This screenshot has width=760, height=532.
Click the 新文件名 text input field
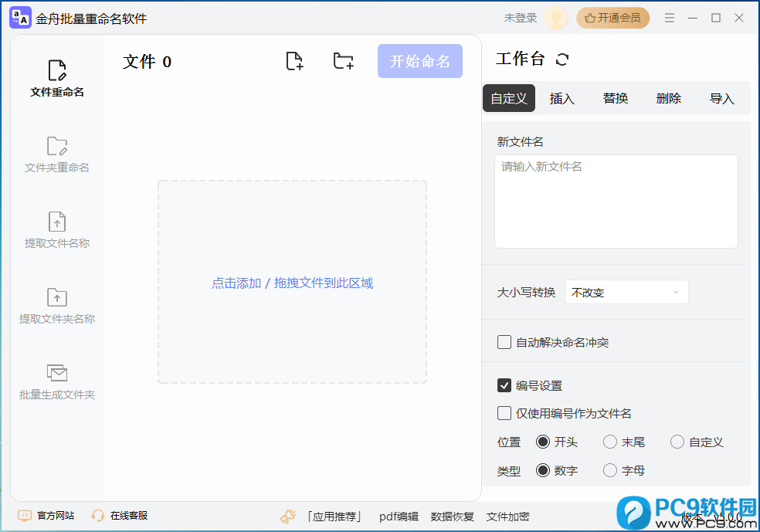(x=616, y=202)
